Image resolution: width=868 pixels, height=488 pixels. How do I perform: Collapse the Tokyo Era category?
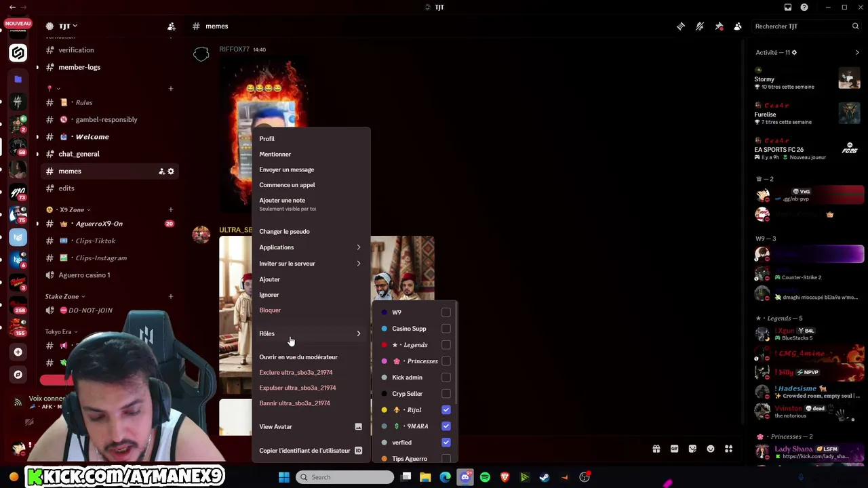[61, 332]
